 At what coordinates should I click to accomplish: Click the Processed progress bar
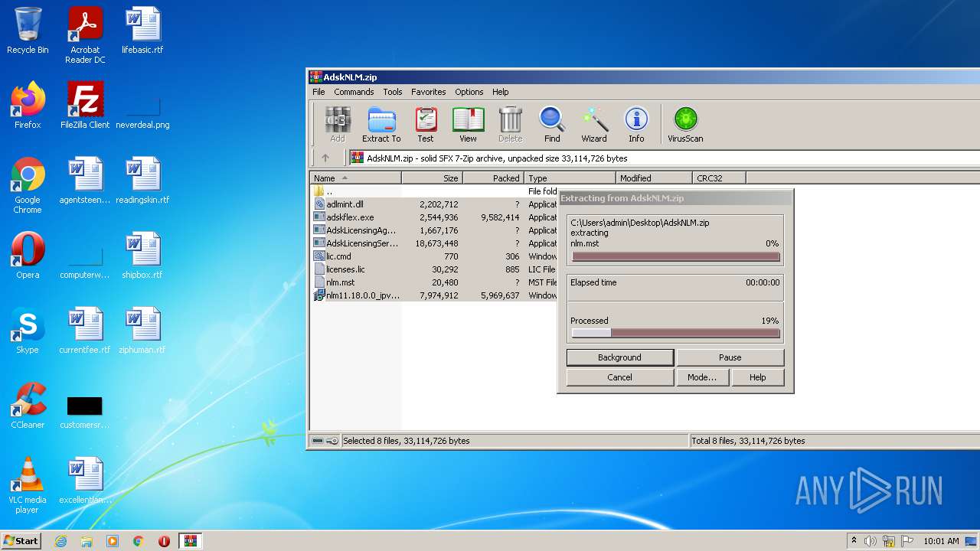click(x=675, y=333)
